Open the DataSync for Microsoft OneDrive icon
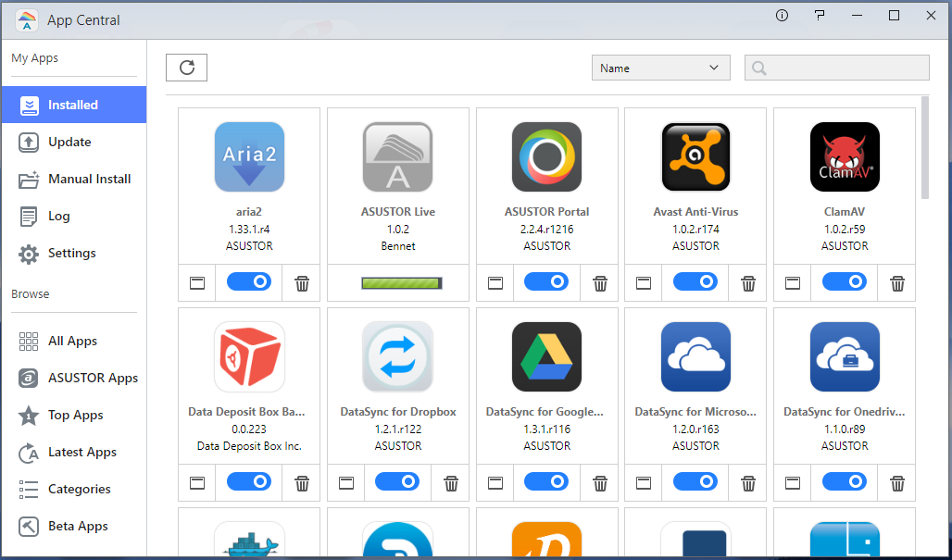The height and width of the screenshot is (560, 952). [x=695, y=356]
